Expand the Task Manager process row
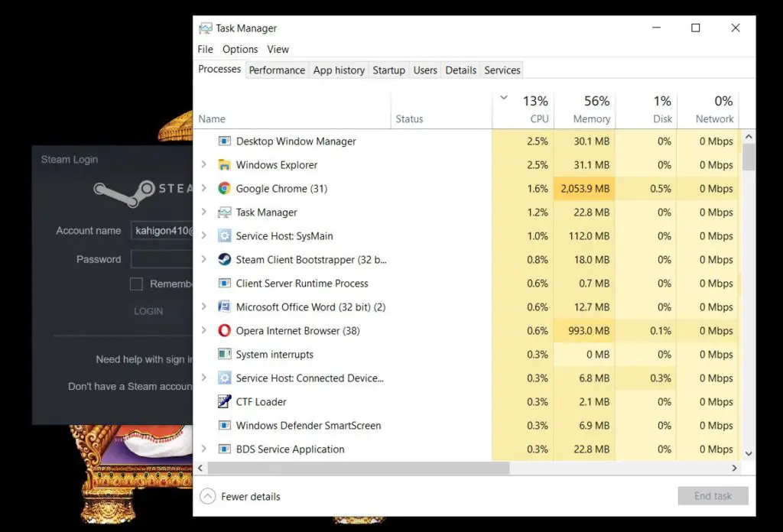This screenshot has height=532, width=783. pyautogui.click(x=203, y=212)
